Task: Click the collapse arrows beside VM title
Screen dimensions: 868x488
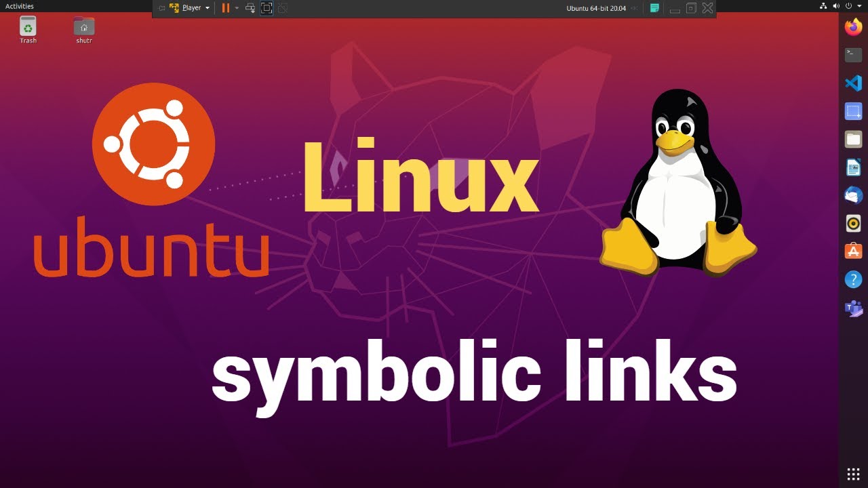Action: 635,8
